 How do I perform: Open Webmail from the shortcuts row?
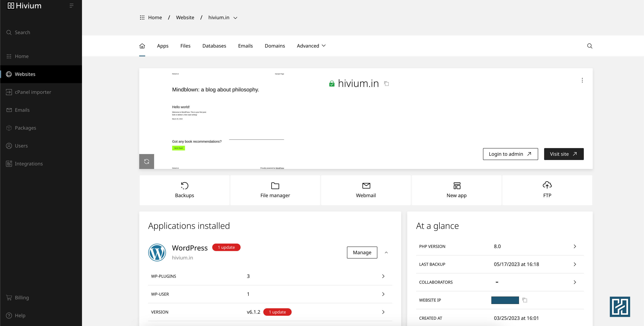click(366, 190)
